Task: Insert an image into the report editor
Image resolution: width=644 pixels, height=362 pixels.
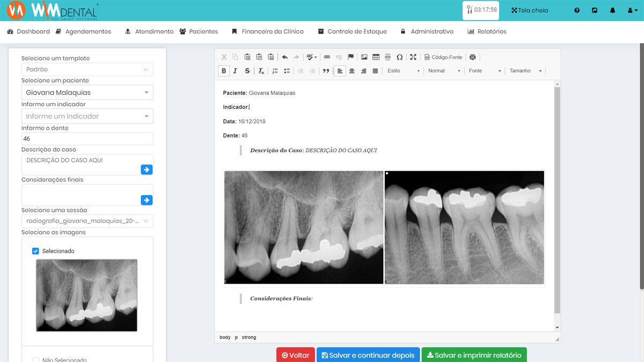Action: click(364, 57)
